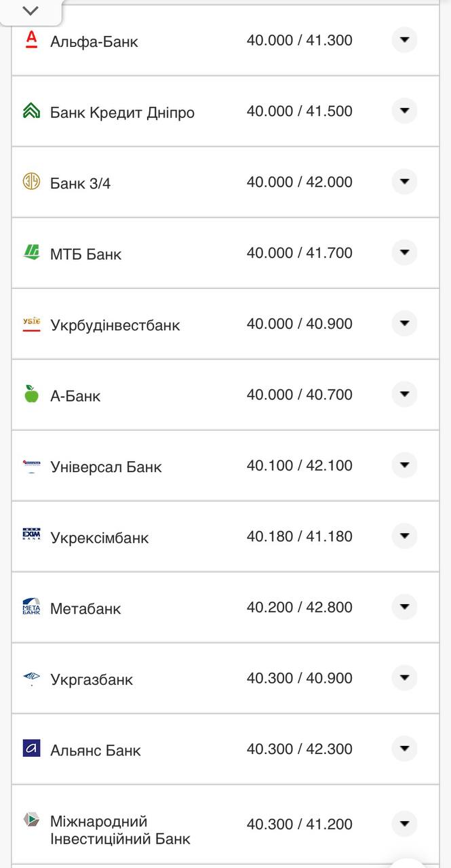
Task: Click the А-Банк green apple icon
Action: click(31, 394)
